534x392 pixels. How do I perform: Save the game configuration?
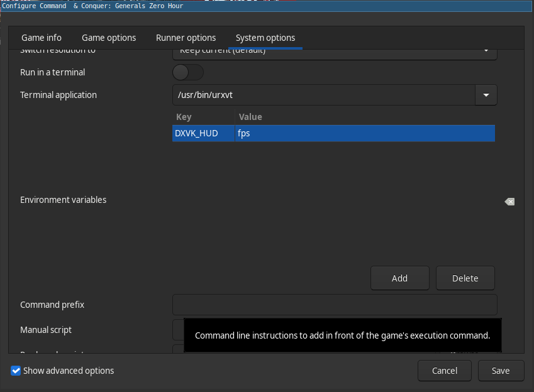(x=501, y=371)
